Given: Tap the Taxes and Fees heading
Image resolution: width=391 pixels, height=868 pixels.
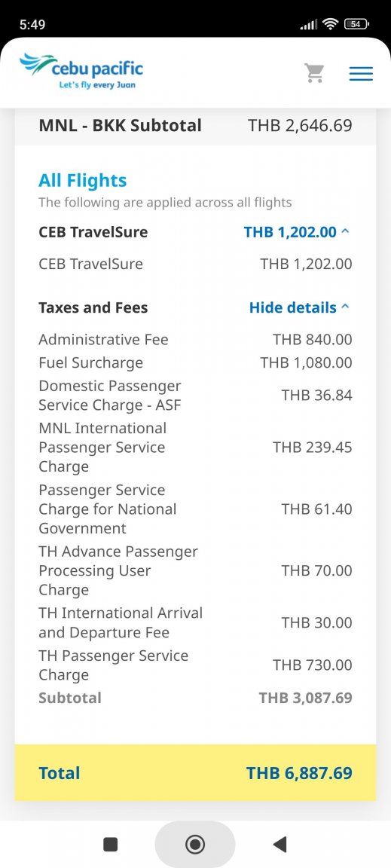Looking at the screenshot, I should coord(93,307).
